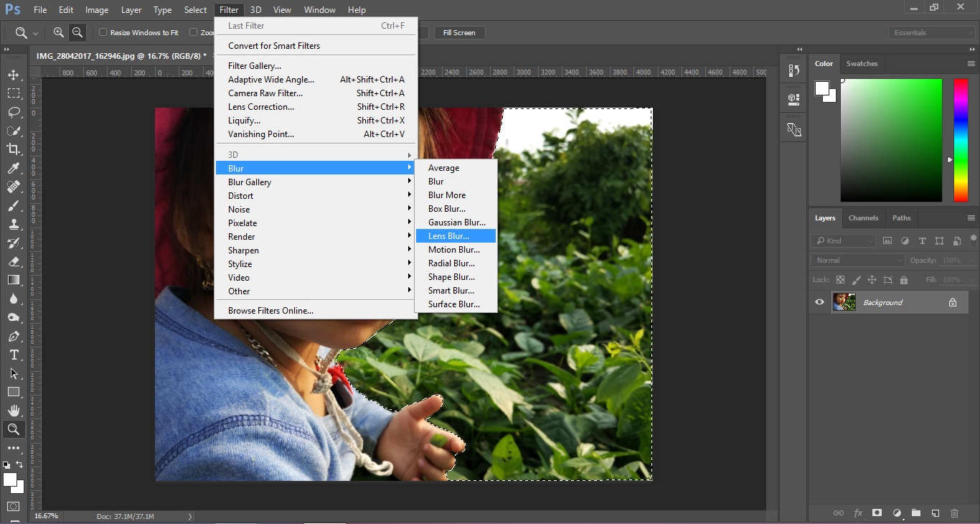
Task: Enable Resize Windows to Fit checkbox
Action: [x=103, y=32]
